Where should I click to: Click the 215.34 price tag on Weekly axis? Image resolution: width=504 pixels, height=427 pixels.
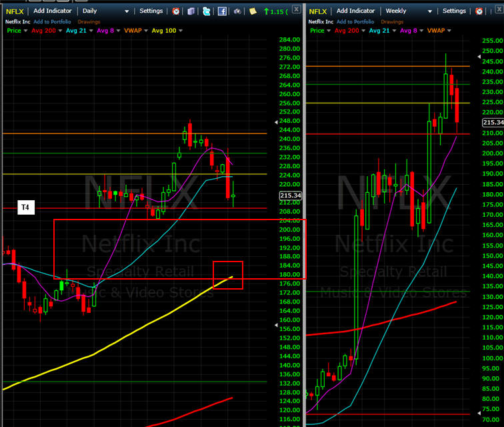click(x=493, y=122)
